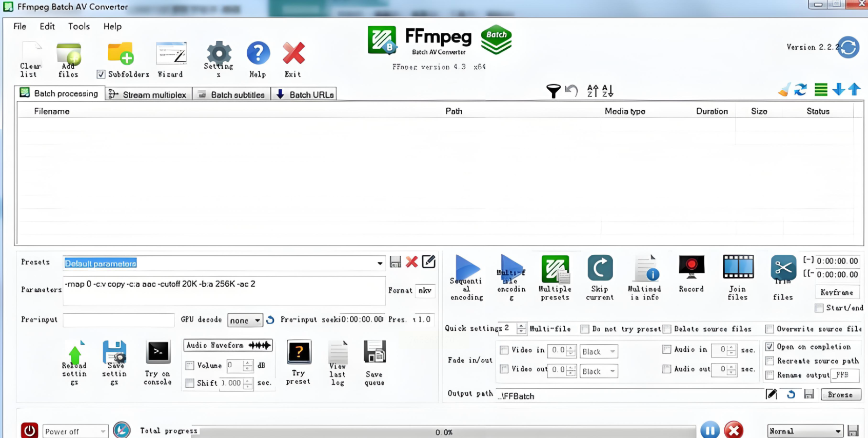The width and height of the screenshot is (868, 438).
Task: Open the GPU decode dropdown
Action: pyautogui.click(x=245, y=321)
